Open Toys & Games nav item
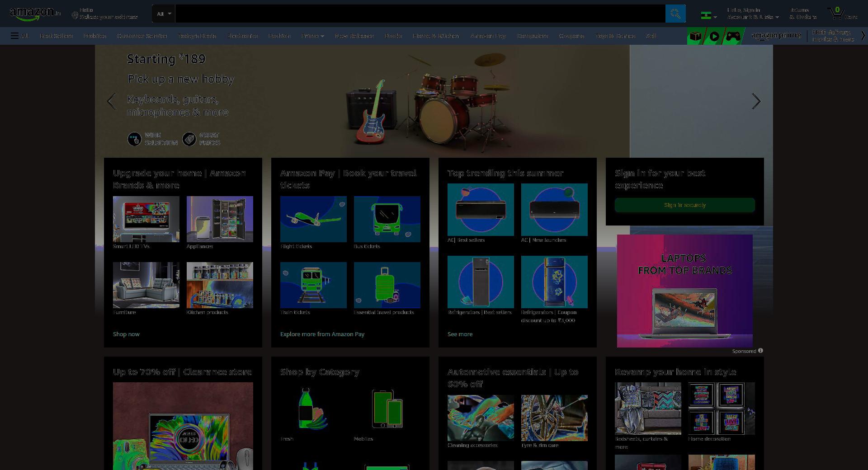The image size is (868, 470). click(x=615, y=36)
